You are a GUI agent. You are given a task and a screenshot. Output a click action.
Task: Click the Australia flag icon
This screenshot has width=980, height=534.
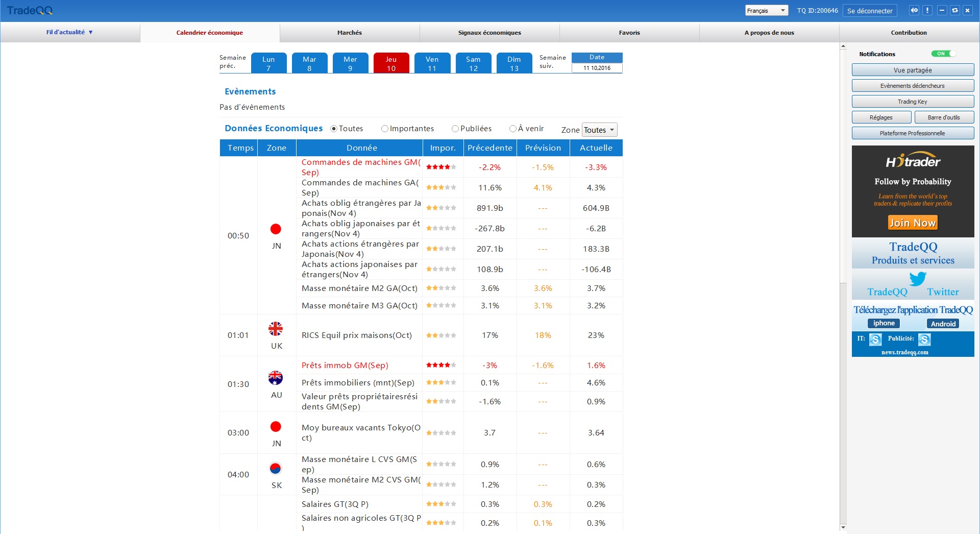(x=276, y=378)
